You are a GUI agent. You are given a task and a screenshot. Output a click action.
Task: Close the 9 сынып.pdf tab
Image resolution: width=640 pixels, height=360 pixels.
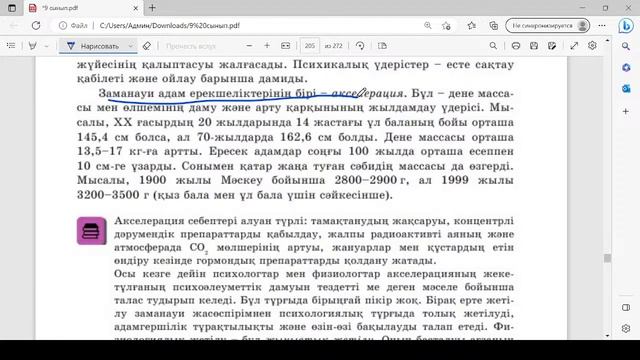point(136,8)
